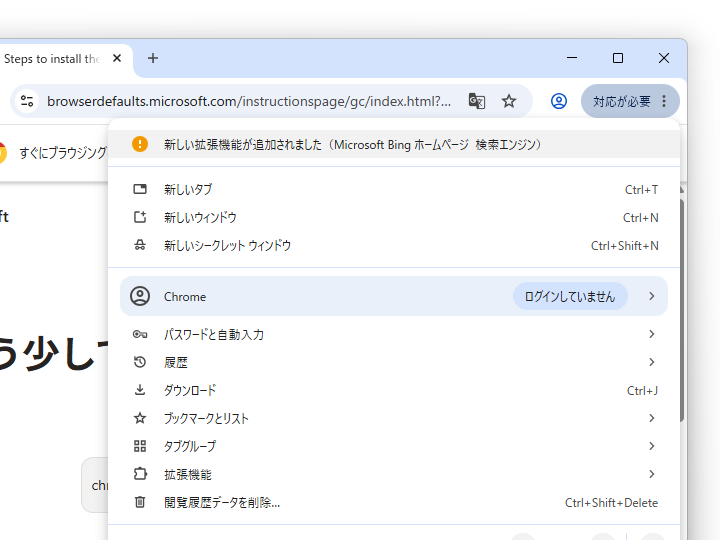Click the タブグループ label in the menu
Viewport: 720px width, 540px height.
point(190,447)
